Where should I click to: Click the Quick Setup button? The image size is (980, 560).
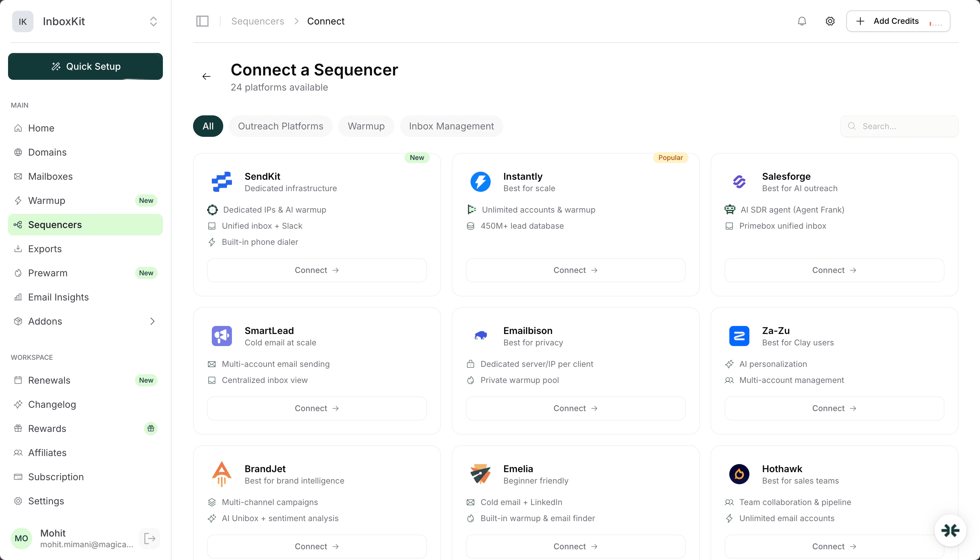85,66
